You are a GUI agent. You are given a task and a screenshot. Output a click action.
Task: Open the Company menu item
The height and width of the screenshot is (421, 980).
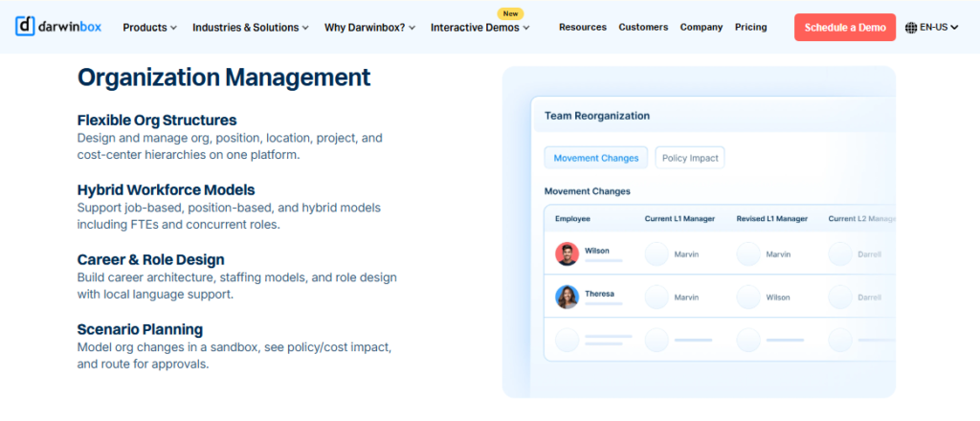point(702,28)
